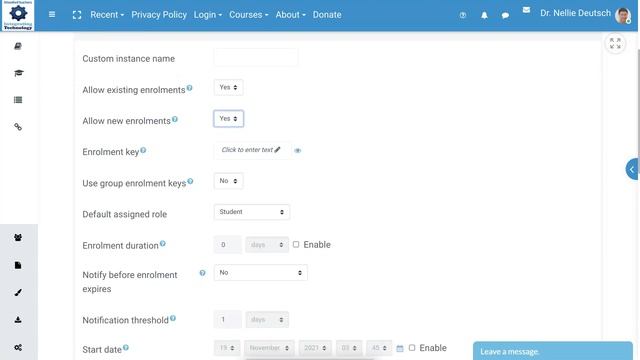Open the Recent menu

[107, 15]
